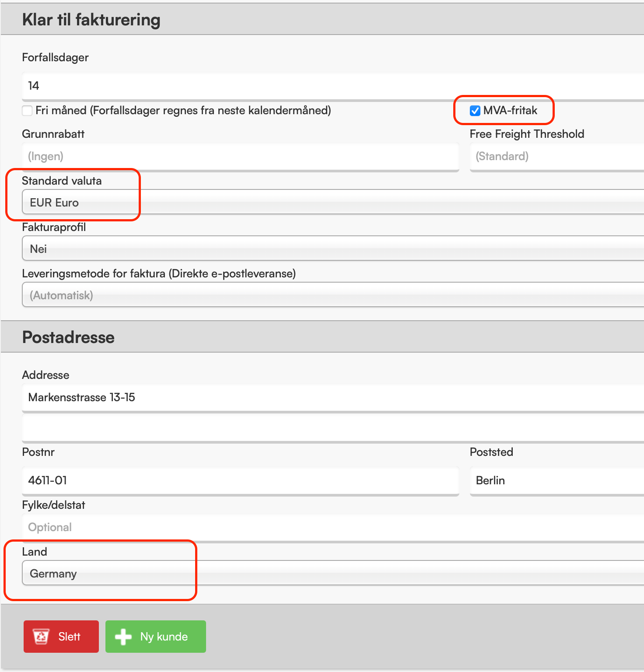Expand the Fakturaprofil dropdown showing Nei
Screen dimensions: 644x672
coord(333,248)
